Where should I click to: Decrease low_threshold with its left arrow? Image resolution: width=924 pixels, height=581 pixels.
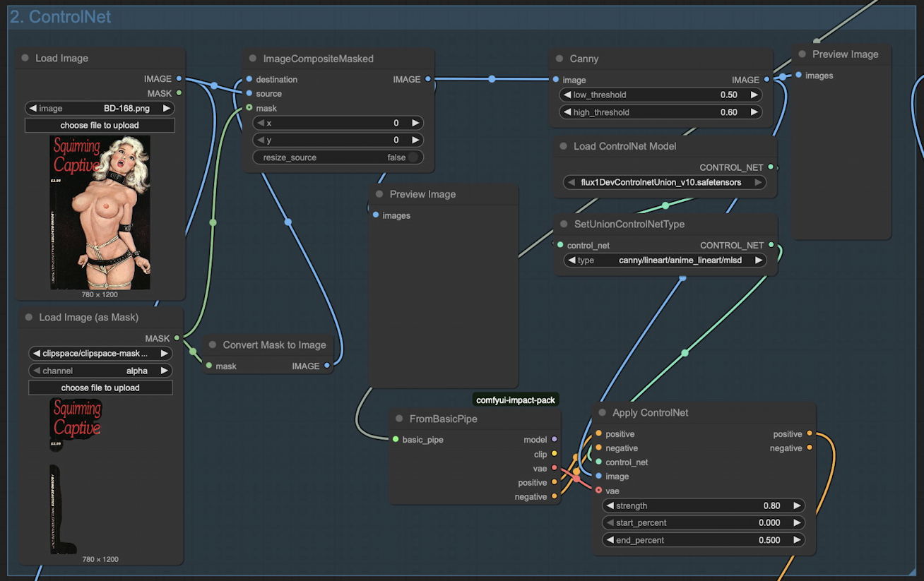pos(567,95)
